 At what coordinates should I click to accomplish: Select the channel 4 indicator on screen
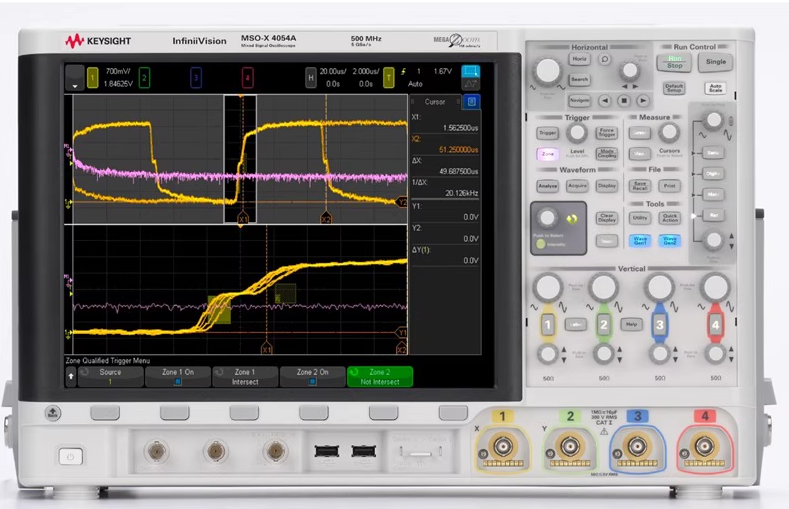tap(247, 77)
